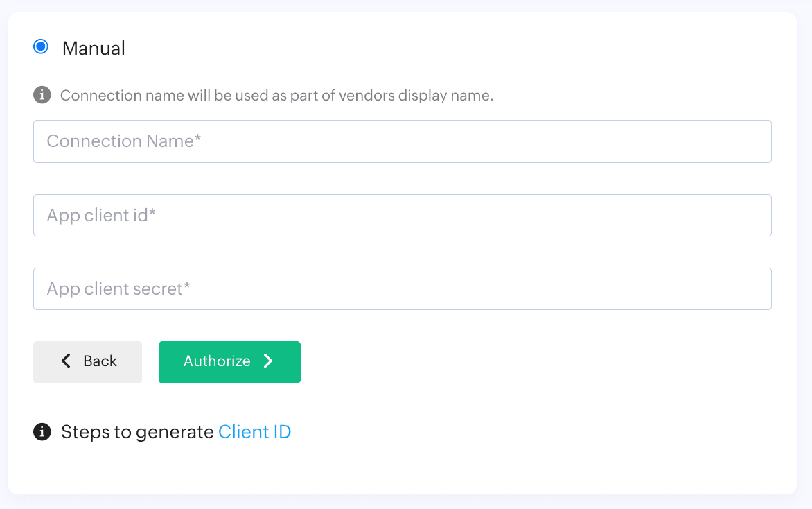Image resolution: width=812 pixels, height=509 pixels.
Task: Click the 'Back' text label
Action: click(100, 361)
